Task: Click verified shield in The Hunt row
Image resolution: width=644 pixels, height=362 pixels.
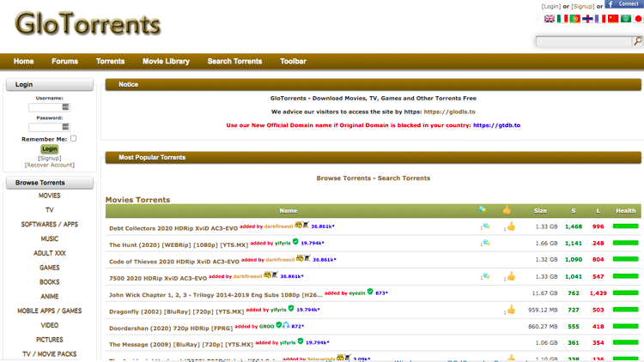Action: point(295,242)
